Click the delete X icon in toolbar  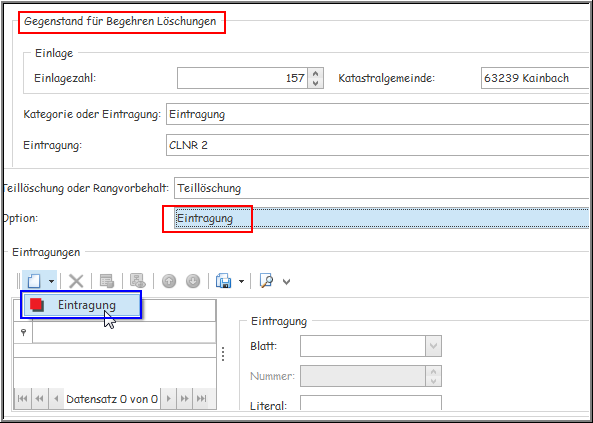click(x=76, y=281)
